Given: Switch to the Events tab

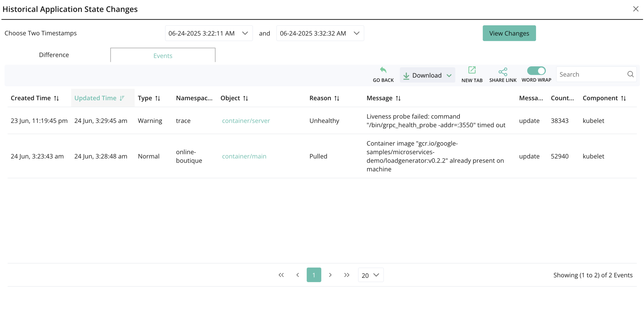Looking at the screenshot, I should [163, 55].
